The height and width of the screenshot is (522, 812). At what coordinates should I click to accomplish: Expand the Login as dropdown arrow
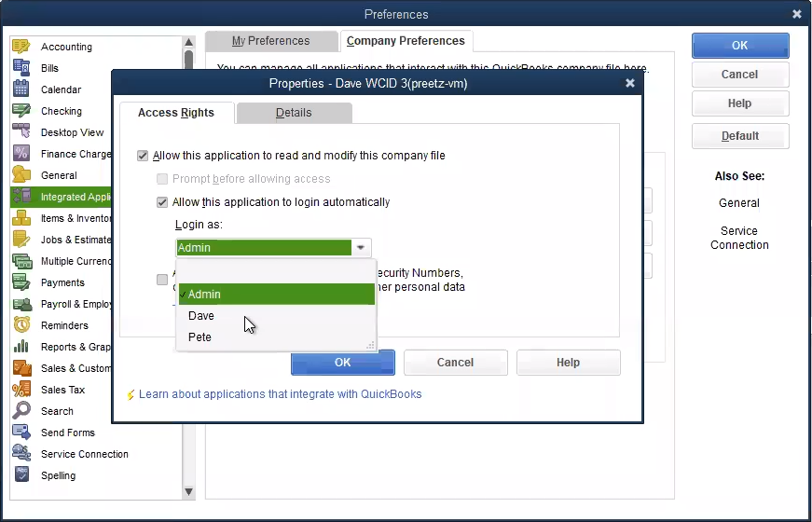[x=361, y=248]
